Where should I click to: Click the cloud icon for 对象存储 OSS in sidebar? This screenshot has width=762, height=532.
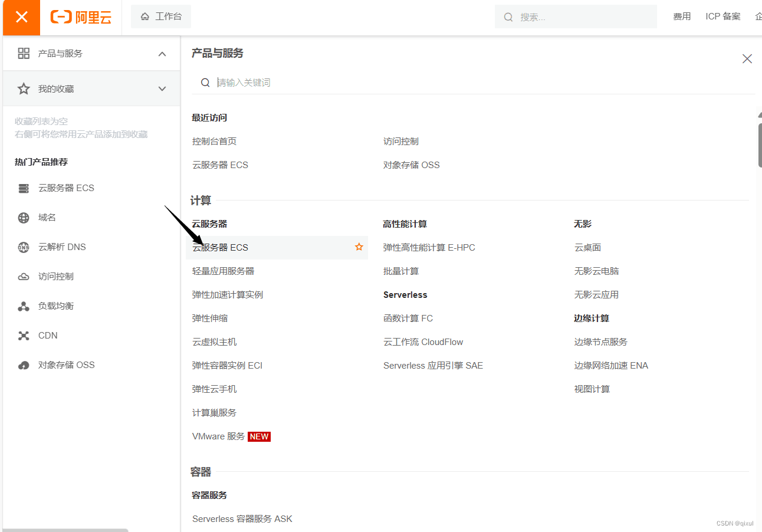[24, 365]
